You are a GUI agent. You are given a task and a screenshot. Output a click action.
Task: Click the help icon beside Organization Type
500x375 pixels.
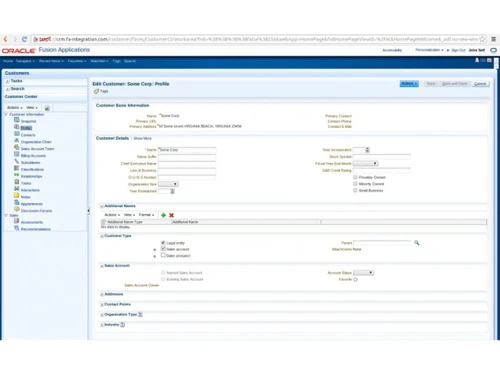(140, 314)
